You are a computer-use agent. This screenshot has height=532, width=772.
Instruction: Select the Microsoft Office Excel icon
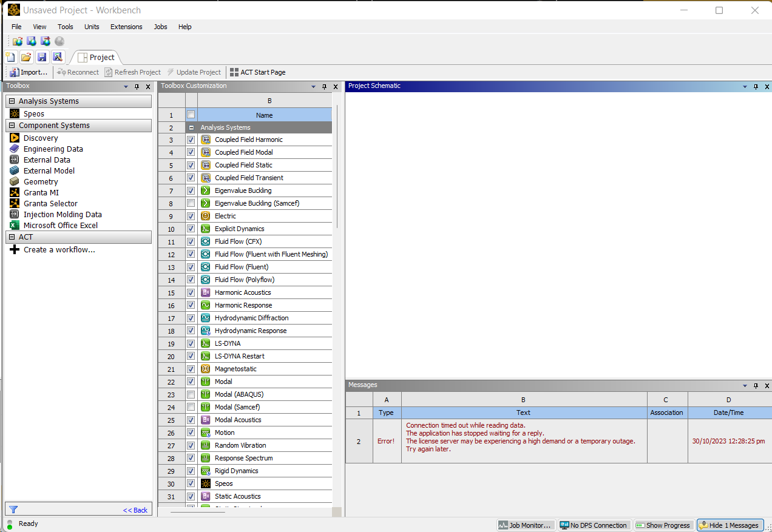tap(15, 225)
